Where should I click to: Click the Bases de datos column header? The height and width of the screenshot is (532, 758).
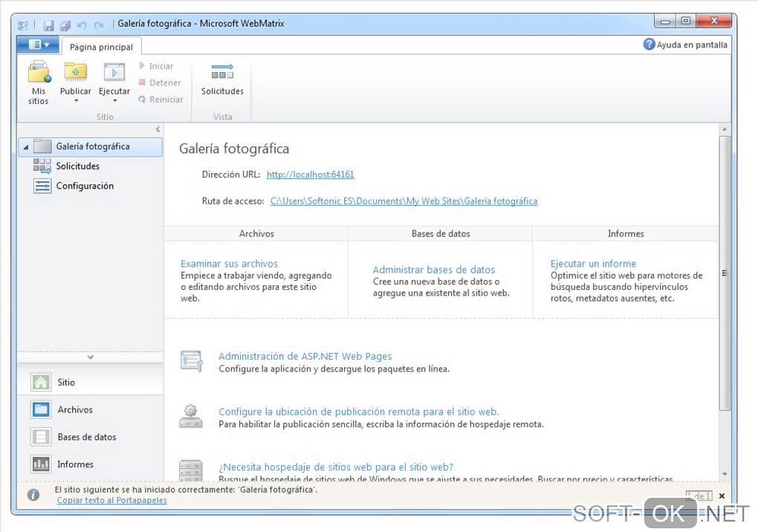pos(441,233)
